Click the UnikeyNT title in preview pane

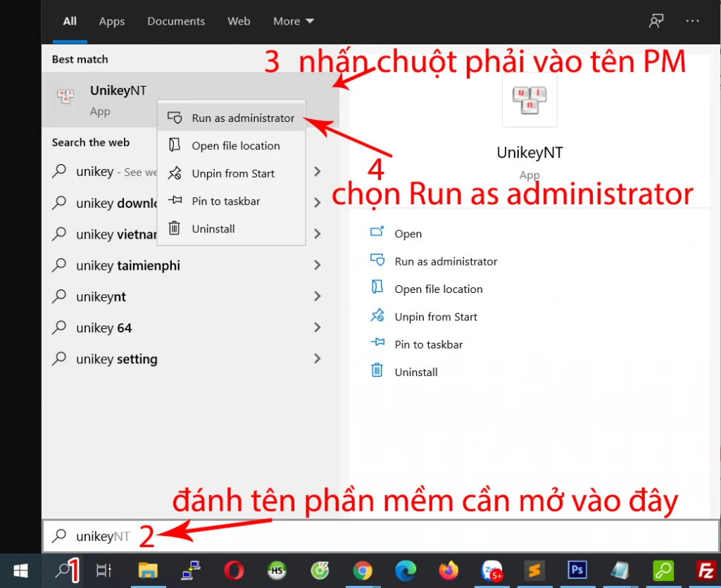coord(529,153)
